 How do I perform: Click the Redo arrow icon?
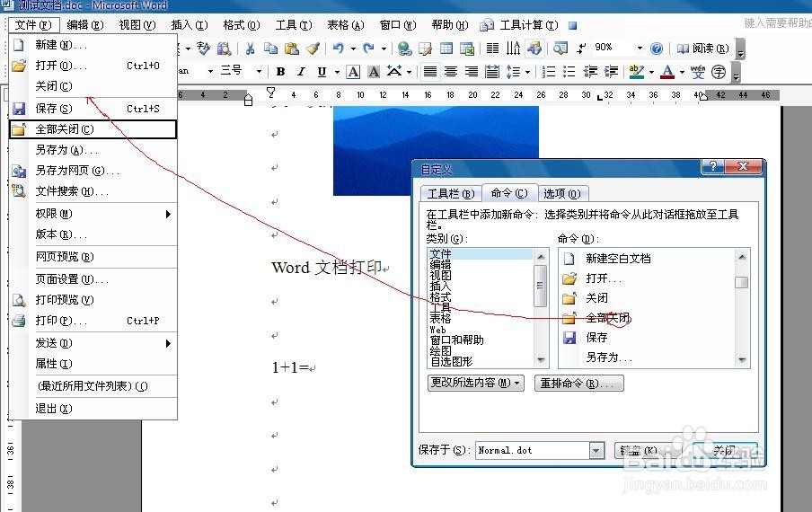point(368,49)
